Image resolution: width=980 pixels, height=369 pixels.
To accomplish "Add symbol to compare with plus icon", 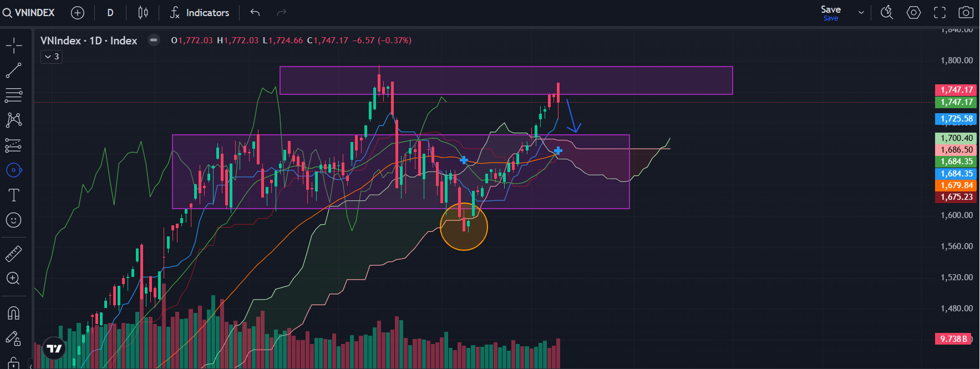I will pyautogui.click(x=78, y=12).
